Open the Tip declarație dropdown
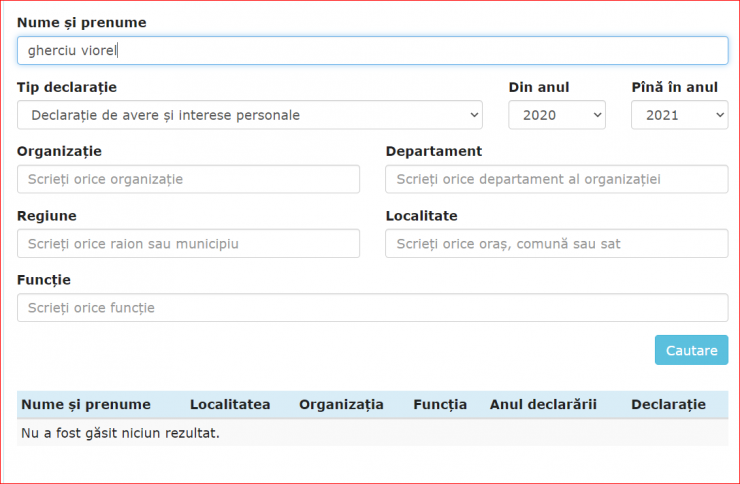Image resolution: width=740 pixels, height=484 pixels. [x=250, y=115]
